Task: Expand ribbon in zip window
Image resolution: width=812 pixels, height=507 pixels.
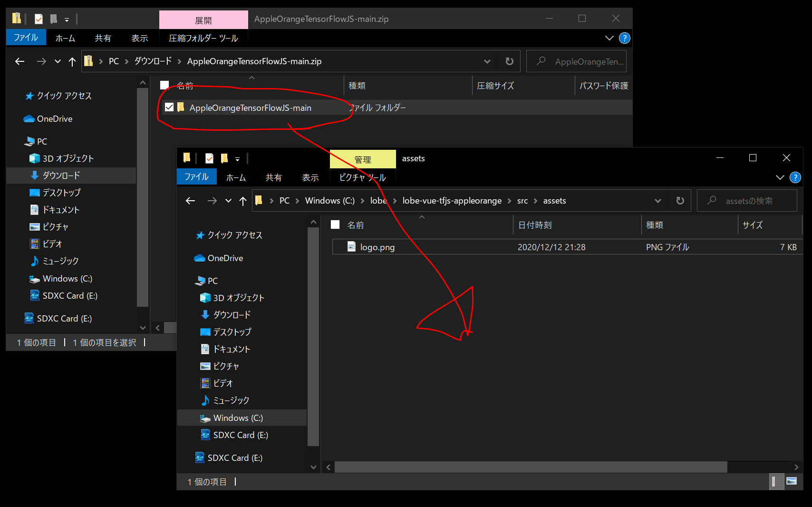Action: tap(609, 38)
